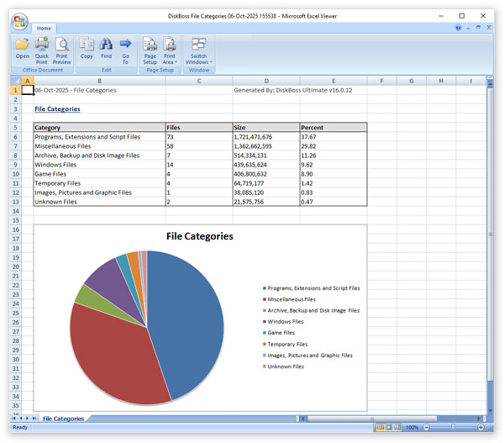Click 'Game Files' legend entry

coord(281,333)
